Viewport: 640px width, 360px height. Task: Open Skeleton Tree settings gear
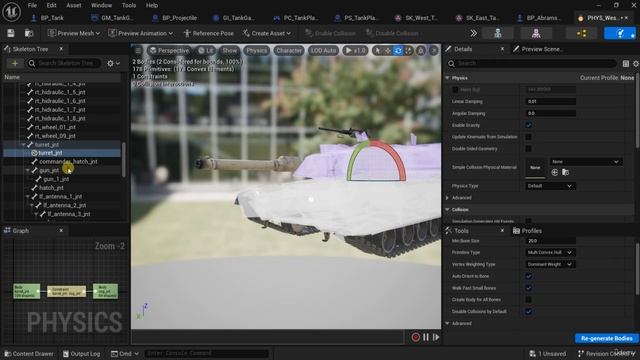click(113, 63)
